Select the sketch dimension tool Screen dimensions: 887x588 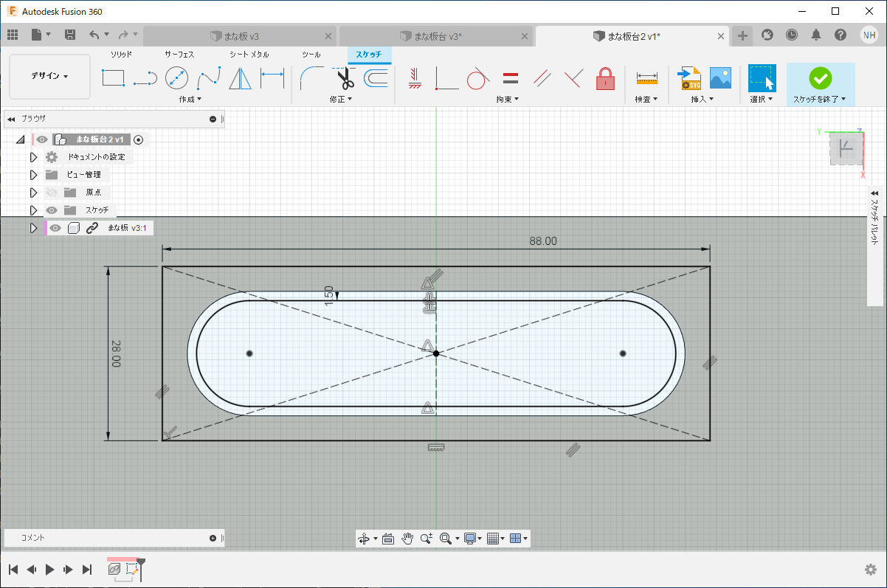(x=272, y=77)
